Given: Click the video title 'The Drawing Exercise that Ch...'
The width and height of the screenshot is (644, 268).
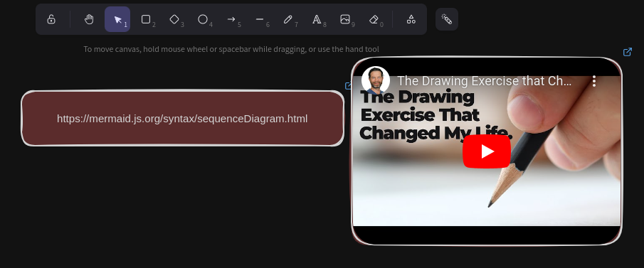Looking at the screenshot, I should (x=484, y=81).
